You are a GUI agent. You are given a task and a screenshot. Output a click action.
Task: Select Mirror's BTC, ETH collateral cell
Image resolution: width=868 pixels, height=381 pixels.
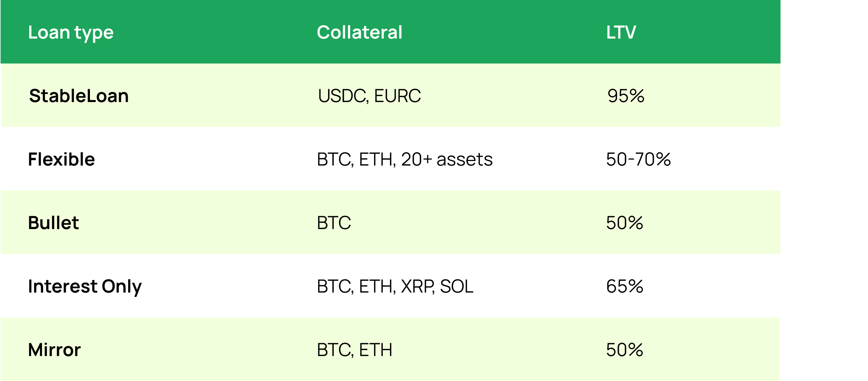tap(354, 350)
